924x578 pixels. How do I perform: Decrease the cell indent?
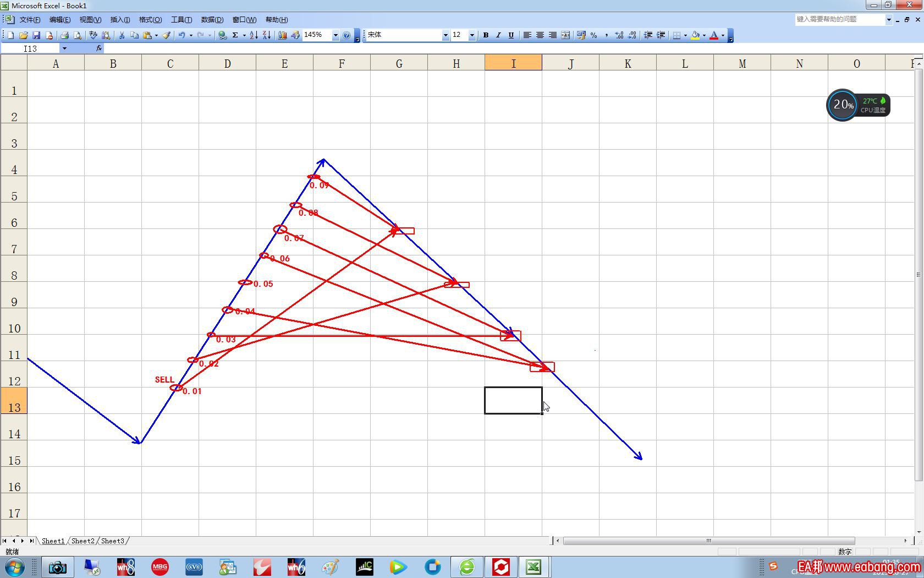pyautogui.click(x=648, y=35)
